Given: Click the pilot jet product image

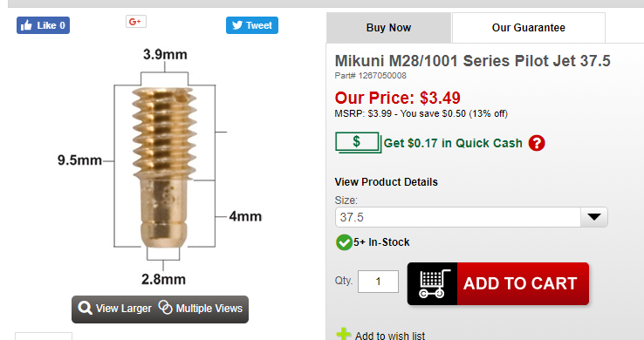Looking at the screenshot, I should click(164, 167).
